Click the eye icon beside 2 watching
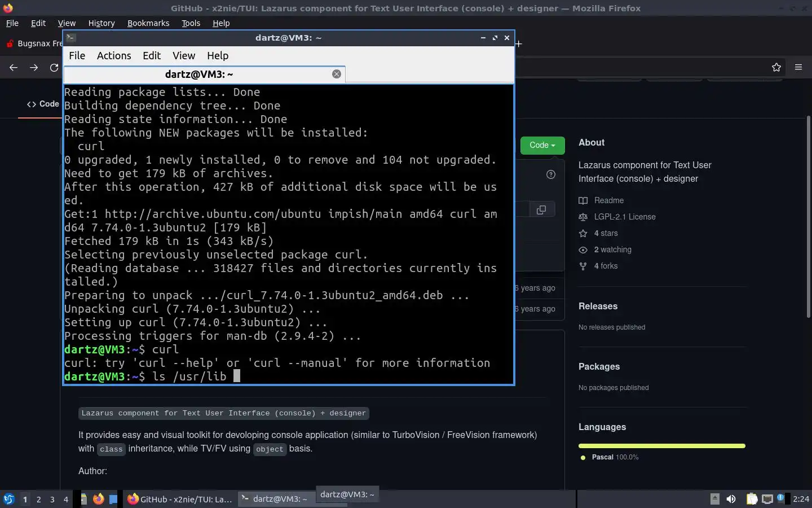The image size is (812, 508). point(583,249)
